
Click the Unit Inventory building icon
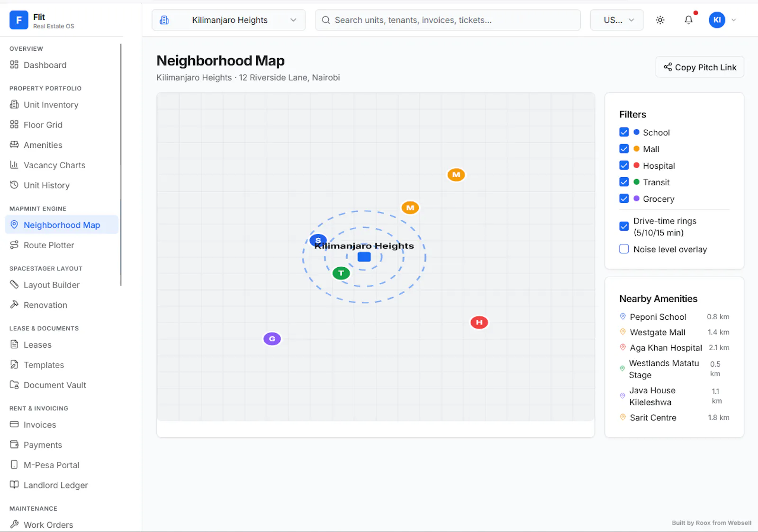14,105
